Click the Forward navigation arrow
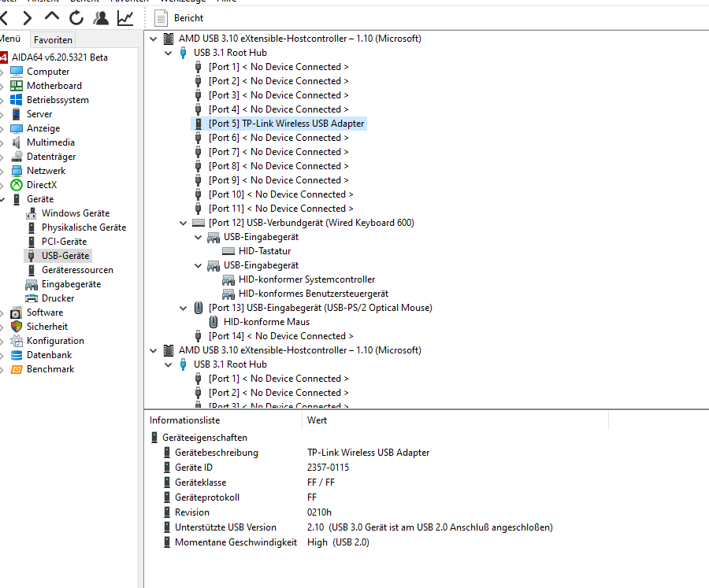This screenshot has width=709, height=588. (28, 18)
